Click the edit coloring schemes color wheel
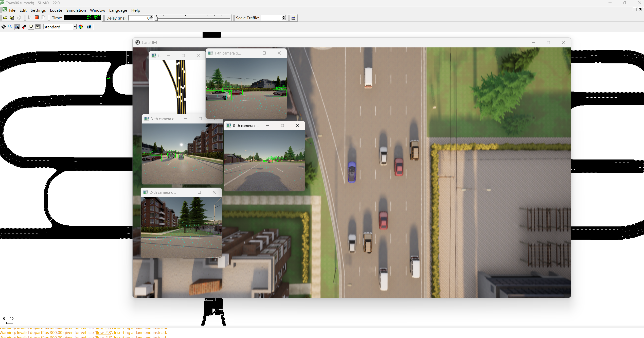Viewport: 644px width, 338px height. point(81,27)
